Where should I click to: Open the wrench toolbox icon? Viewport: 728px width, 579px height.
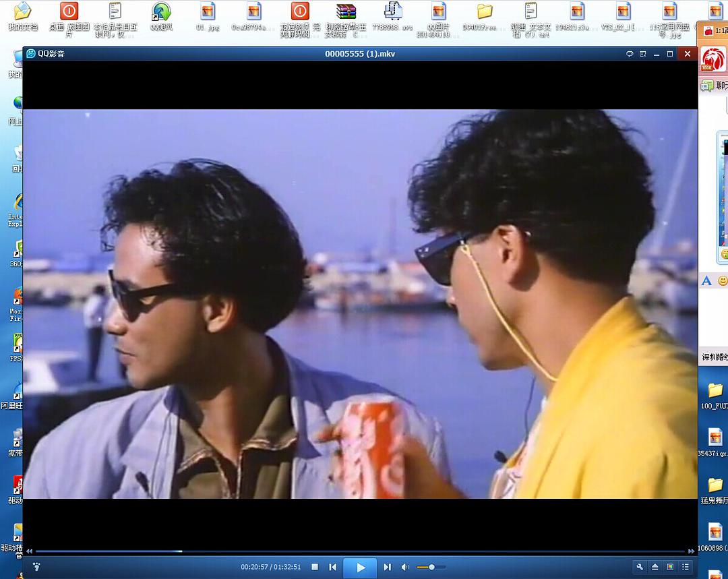coord(640,567)
